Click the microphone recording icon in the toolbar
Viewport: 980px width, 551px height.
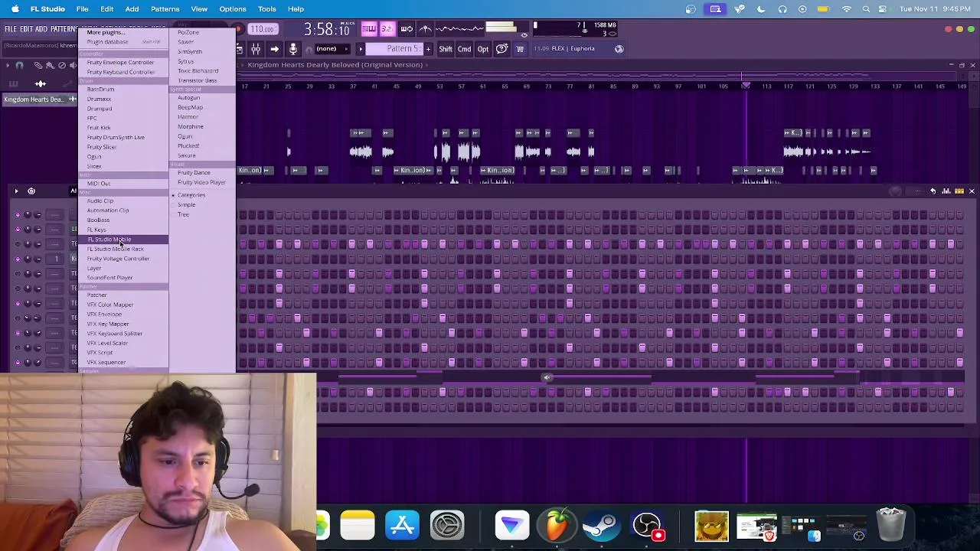pos(292,49)
